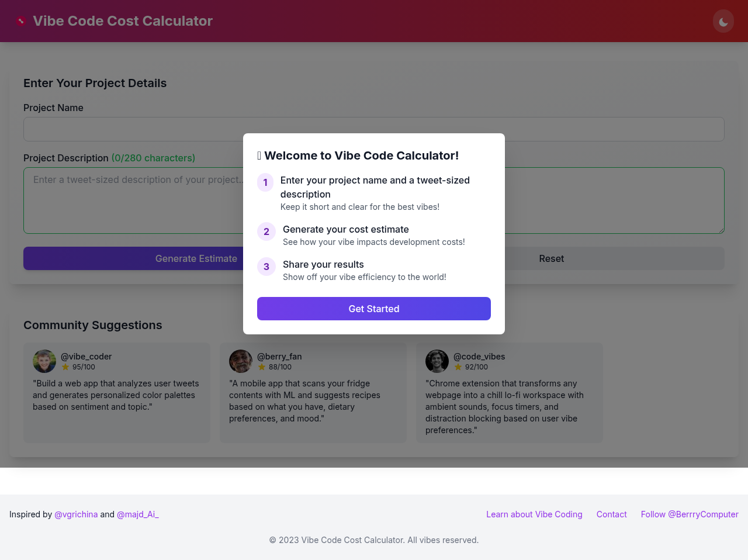The height and width of the screenshot is (560, 748).
Task: Toggle dark mode in the header
Action: (723, 20)
